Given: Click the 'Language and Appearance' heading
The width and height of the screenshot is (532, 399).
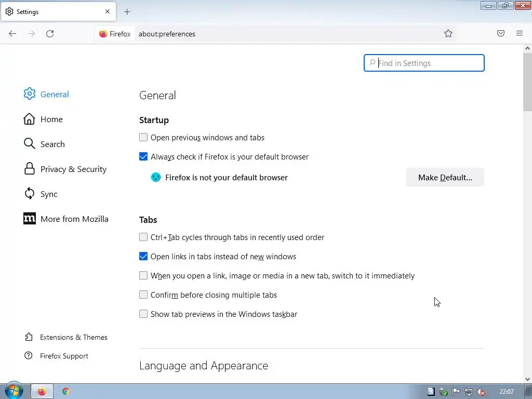Looking at the screenshot, I should (x=204, y=365).
